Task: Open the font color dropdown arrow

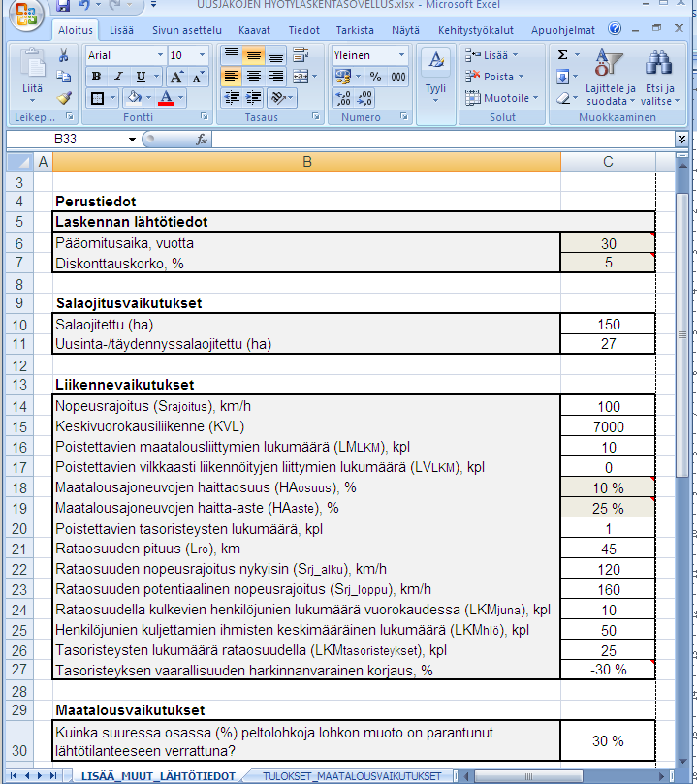Action: 181,98
